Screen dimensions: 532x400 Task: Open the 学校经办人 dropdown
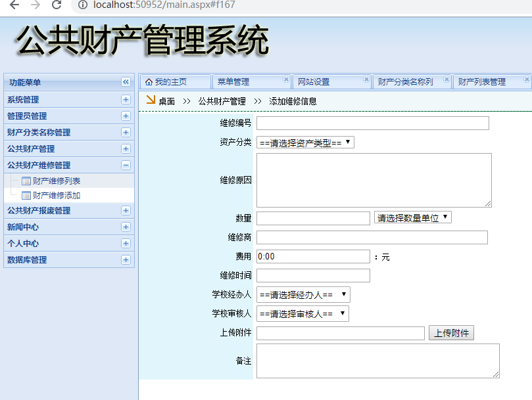pyautogui.click(x=303, y=294)
